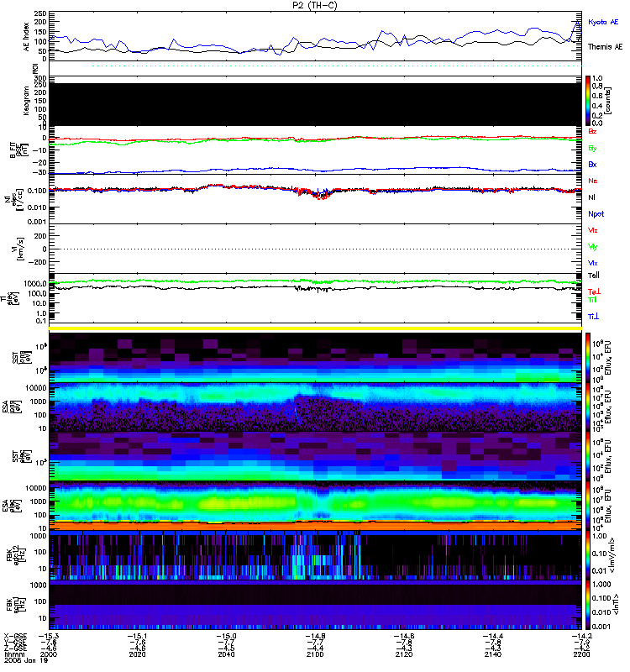630x672 pixels.
Task: Click the FBK nT color bar
Action: [588, 604]
